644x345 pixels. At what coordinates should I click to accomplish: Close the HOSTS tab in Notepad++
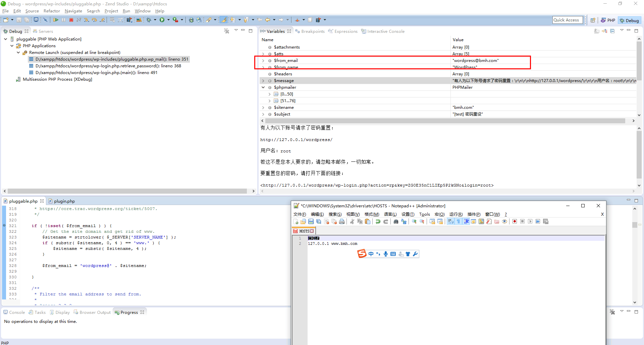(312, 231)
